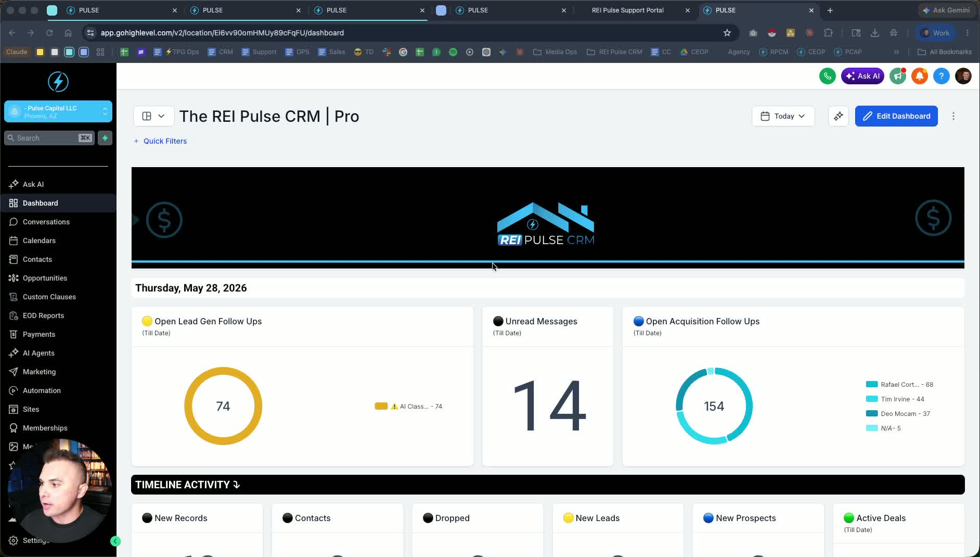Image resolution: width=980 pixels, height=557 pixels.
Task: Click the green phone dialer icon
Action: (828, 76)
